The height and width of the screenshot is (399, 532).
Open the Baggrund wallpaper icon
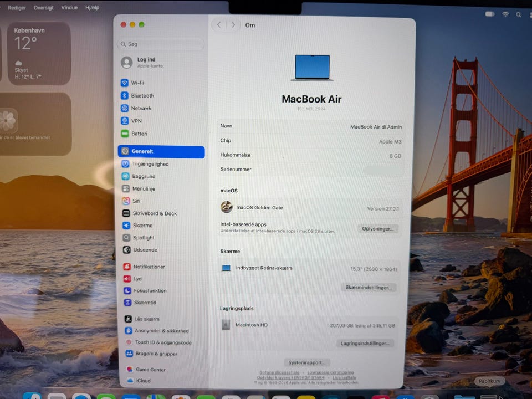126,176
